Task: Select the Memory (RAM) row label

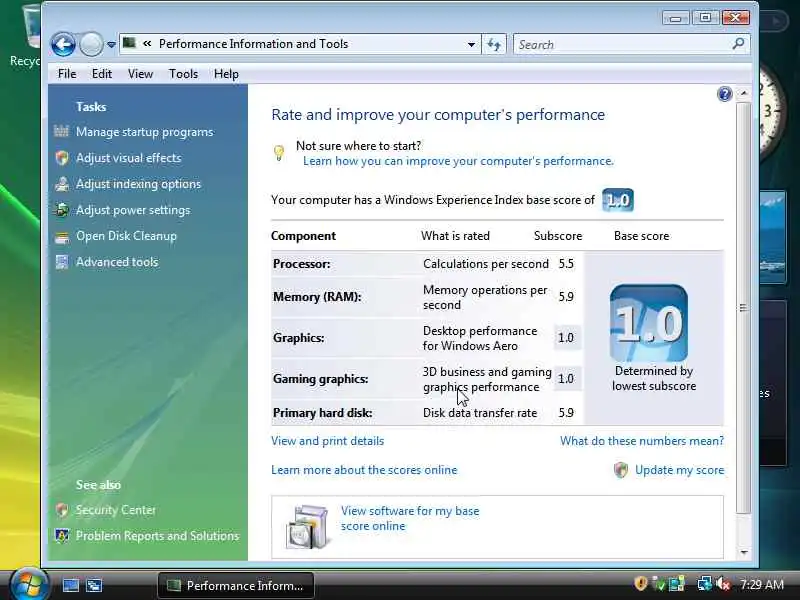Action: [317, 297]
